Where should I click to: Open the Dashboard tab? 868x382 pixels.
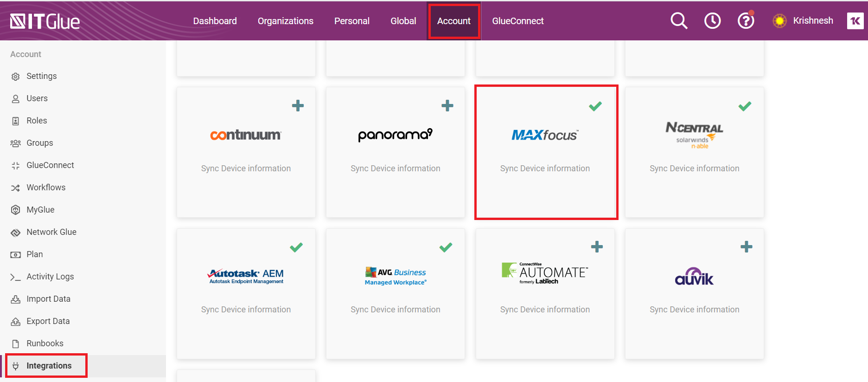(x=215, y=21)
